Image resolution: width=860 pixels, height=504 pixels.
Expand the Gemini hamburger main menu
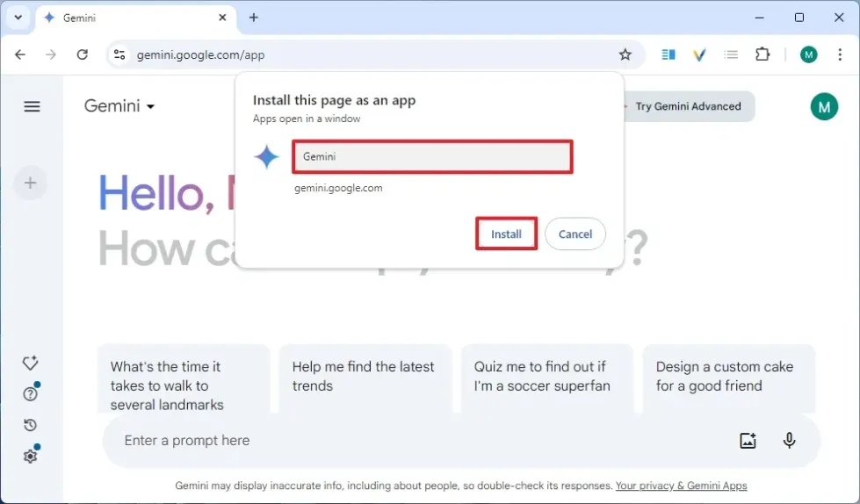[x=32, y=106]
